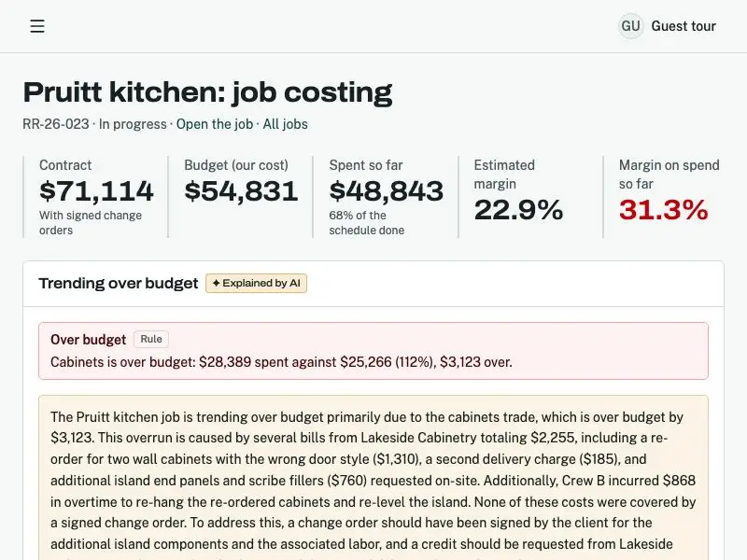Click 68% of the schedule done note
Screen dimensions: 747x560
tap(367, 223)
